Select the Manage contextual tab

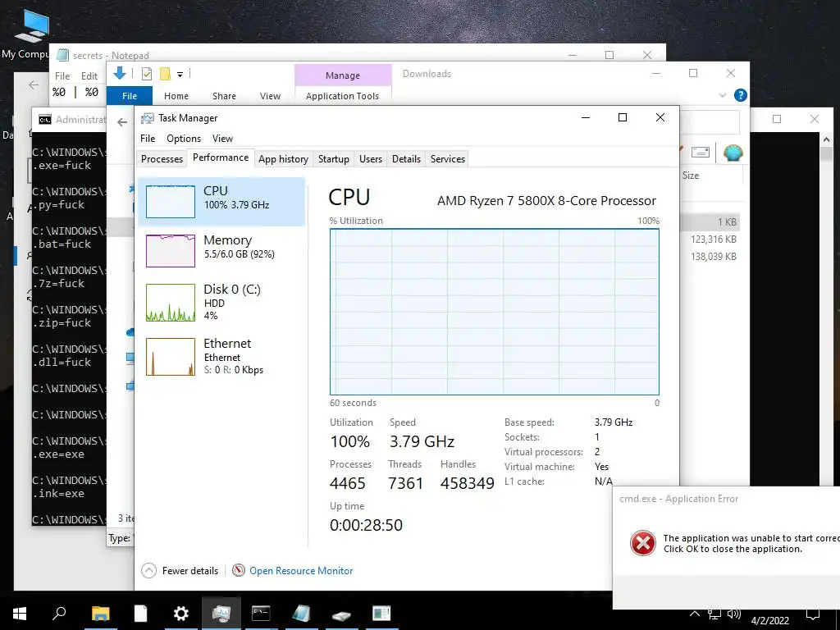(x=343, y=75)
